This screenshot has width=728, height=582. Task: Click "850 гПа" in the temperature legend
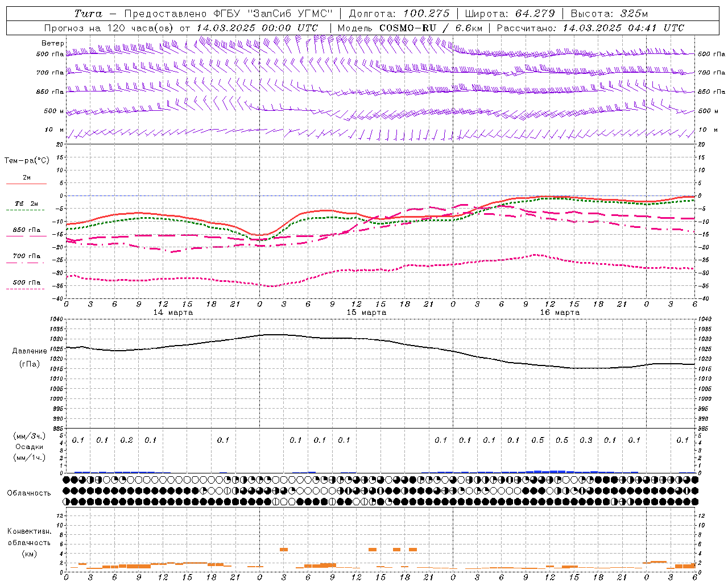(27, 230)
